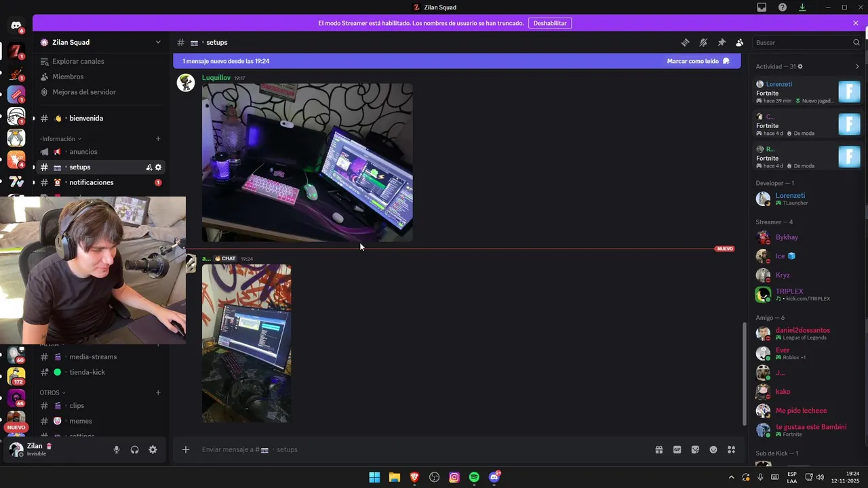Image resolution: width=868 pixels, height=488 pixels.
Task: Open Windows Start menu
Action: pos(374,477)
